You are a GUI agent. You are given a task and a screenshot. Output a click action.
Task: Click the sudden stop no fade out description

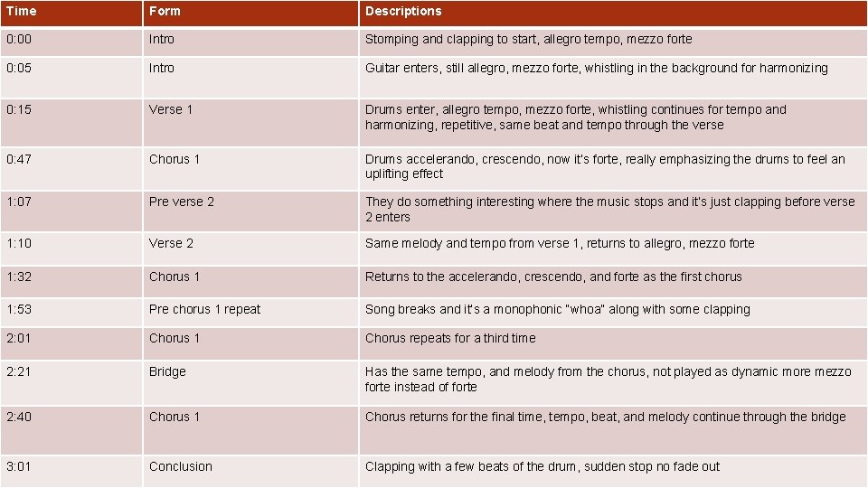point(542,466)
